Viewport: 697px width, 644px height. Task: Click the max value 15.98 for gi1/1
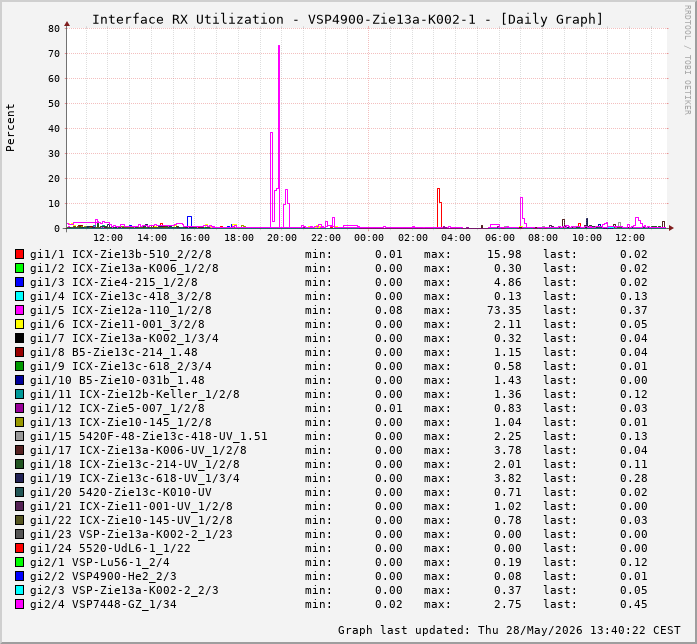pyautogui.click(x=504, y=254)
